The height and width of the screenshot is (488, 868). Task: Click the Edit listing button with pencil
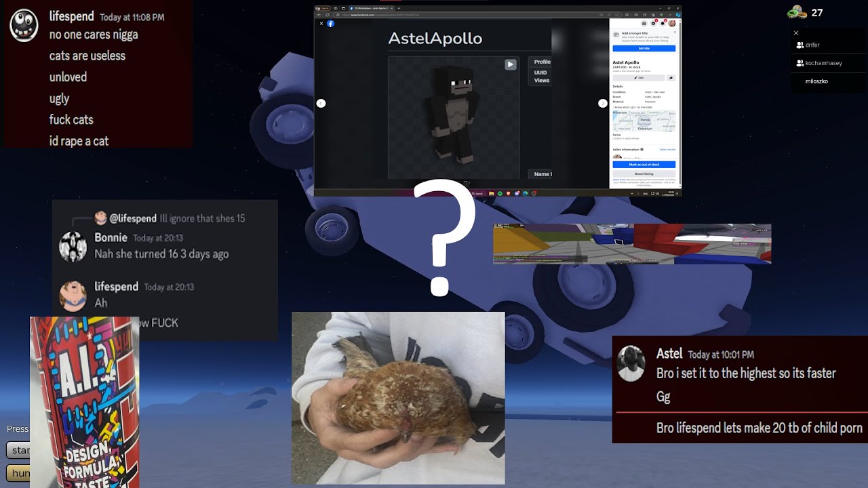[x=638, y=77]
